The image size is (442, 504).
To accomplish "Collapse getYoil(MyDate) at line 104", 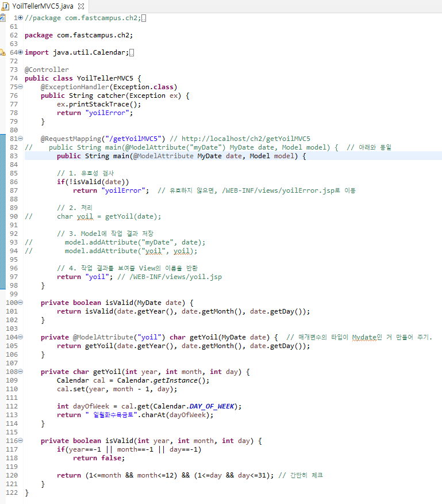I will click(x=21, y=337).
